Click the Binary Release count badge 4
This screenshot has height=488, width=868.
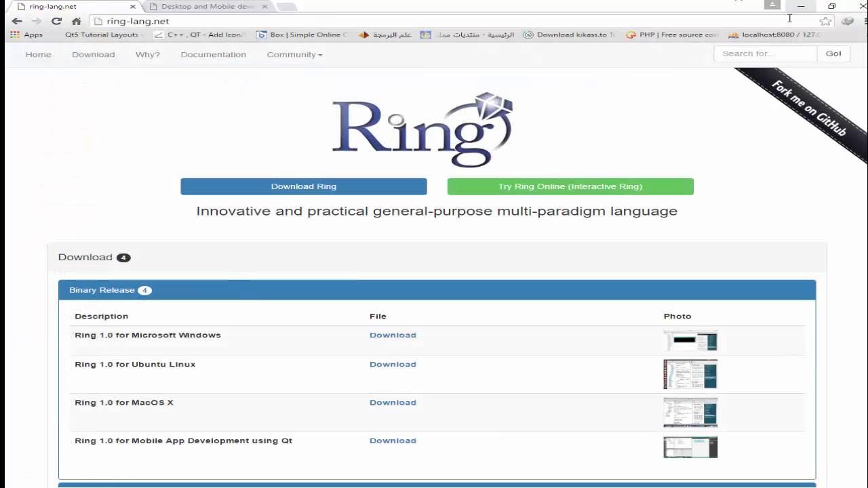pos(144,290)
